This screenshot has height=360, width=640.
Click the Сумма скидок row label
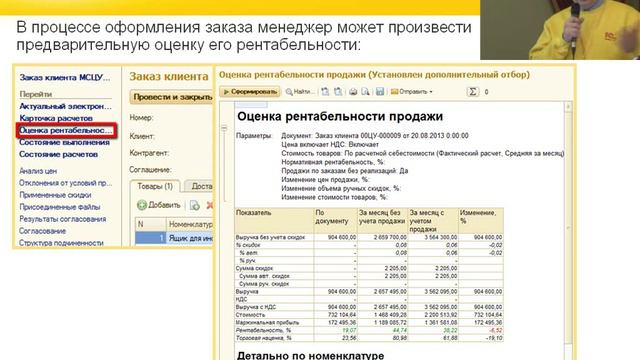[x=254, y=268]
